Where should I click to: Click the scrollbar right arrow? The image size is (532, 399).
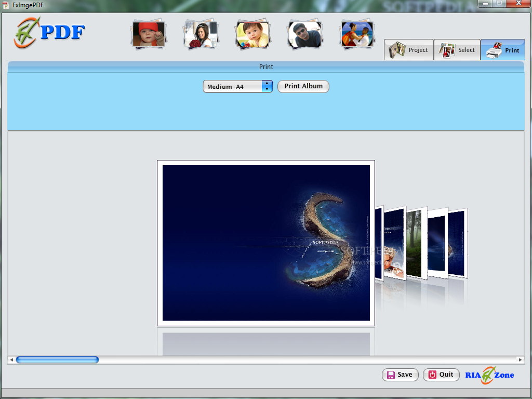[x=520, y=360]
